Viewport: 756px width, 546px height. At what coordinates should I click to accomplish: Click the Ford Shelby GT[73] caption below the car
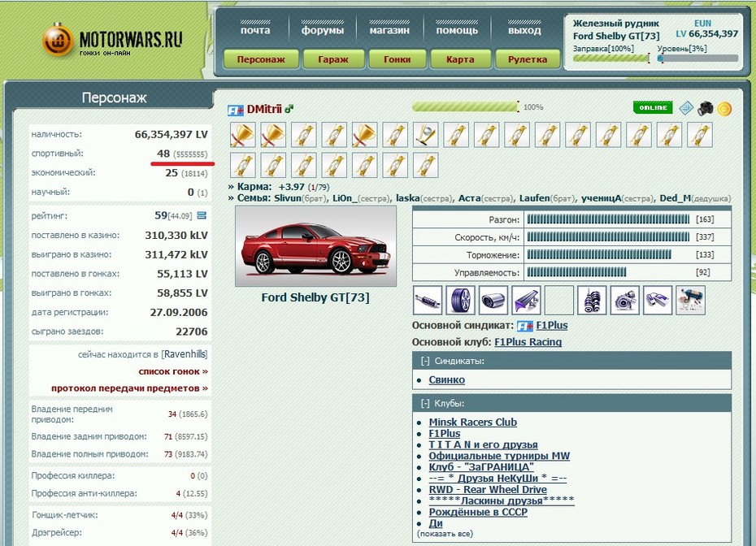[315, 298]
